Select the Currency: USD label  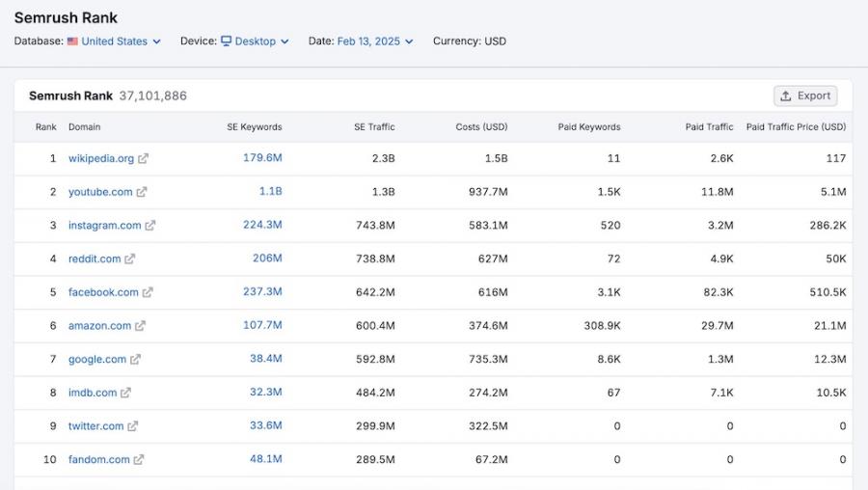pyautogui.click(x=470, y=41)
